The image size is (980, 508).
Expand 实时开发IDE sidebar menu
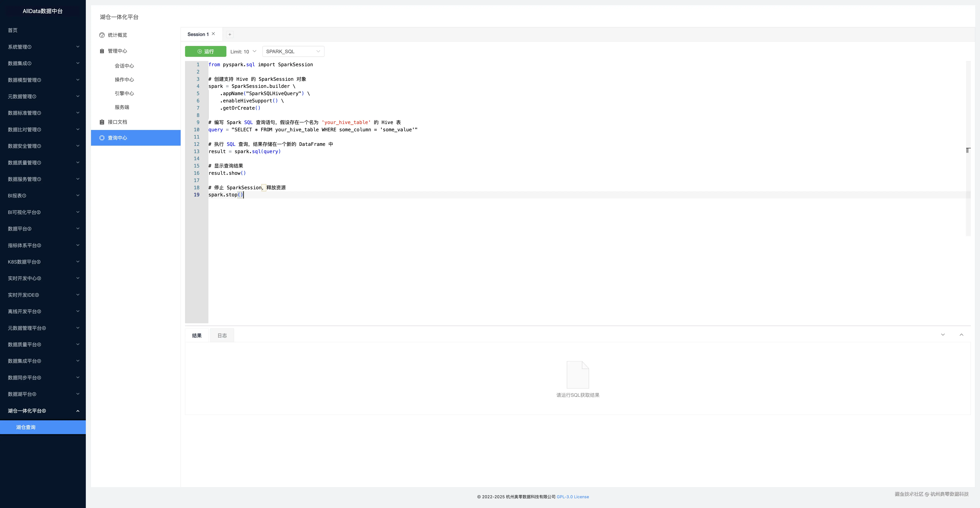43,295
